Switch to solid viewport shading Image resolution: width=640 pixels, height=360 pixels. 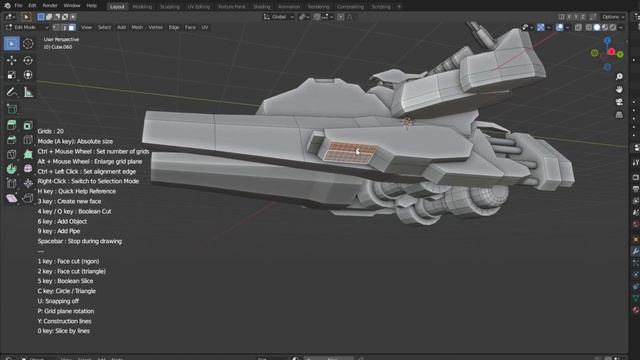click(x=597, y=27)
